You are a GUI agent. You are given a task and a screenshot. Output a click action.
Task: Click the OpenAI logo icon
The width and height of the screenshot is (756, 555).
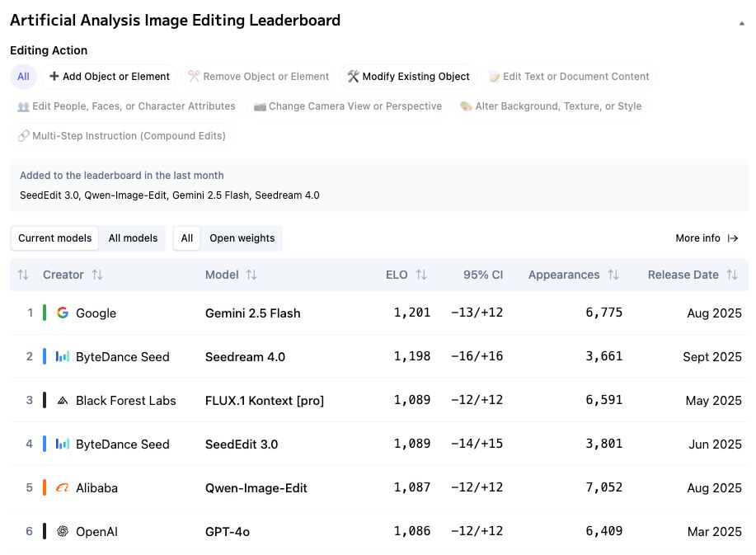coord(63,531)
